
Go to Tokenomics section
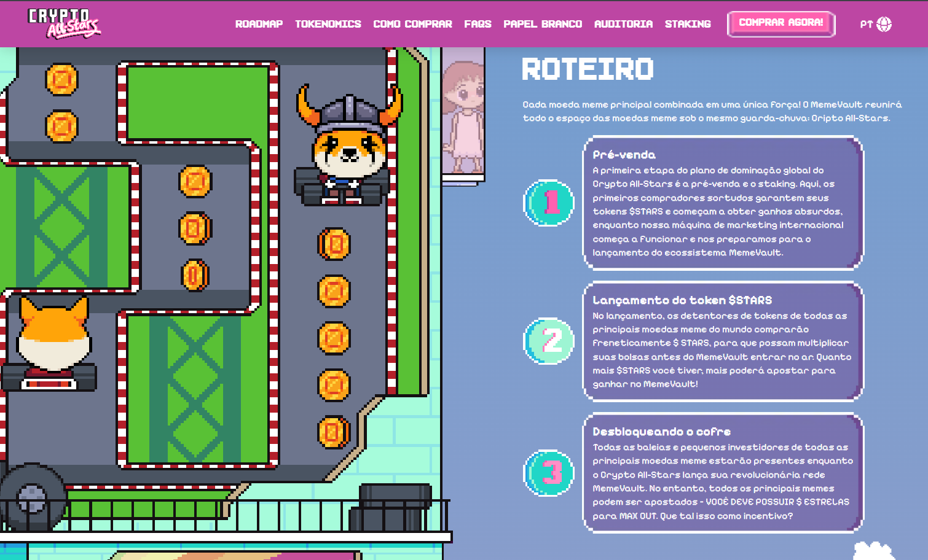(x=328, y=24)
